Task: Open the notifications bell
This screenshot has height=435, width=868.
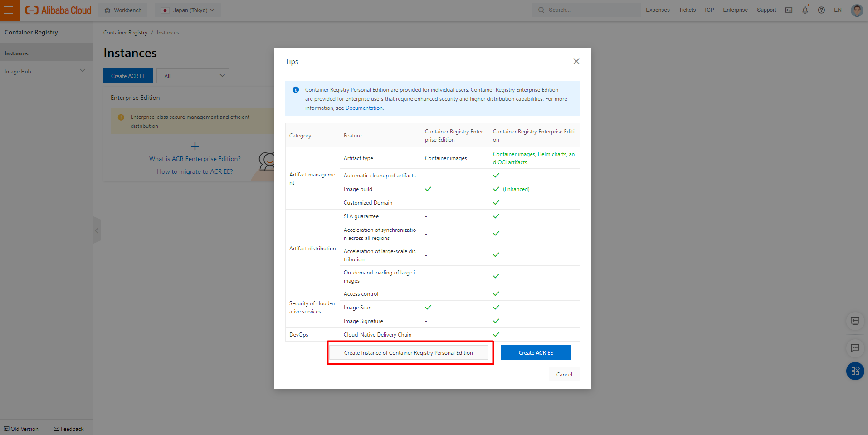Action: pyautogui.click(x=805, y=10)
